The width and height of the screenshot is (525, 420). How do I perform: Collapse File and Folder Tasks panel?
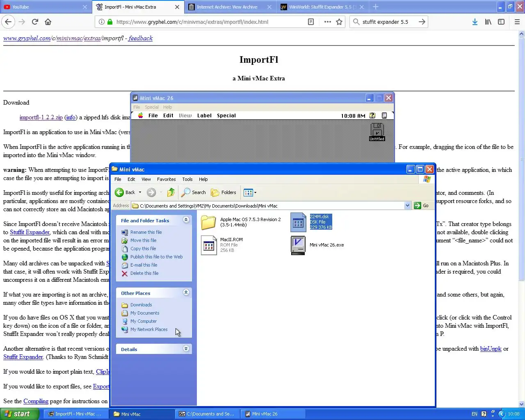(x=186, y=220)
